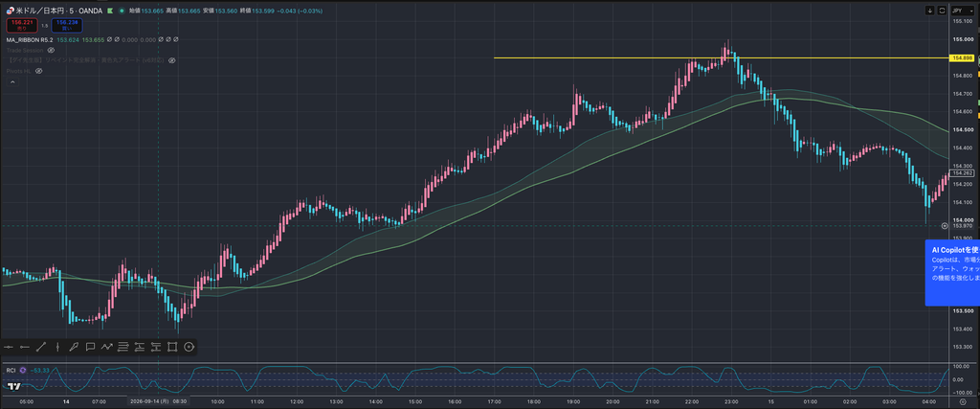
Task: Click the red sell price button
Action: coord(21,25)
